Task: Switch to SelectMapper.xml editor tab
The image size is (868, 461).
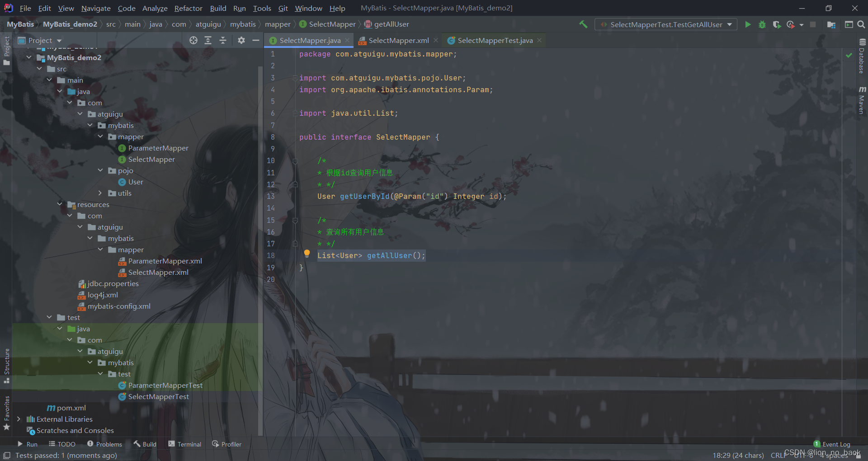Action: 398,40
